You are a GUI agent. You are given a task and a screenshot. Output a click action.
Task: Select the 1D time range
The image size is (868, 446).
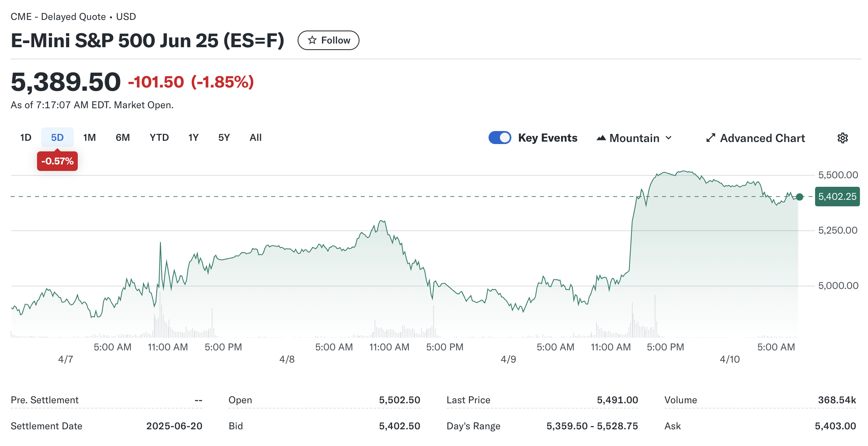[26, 138]
